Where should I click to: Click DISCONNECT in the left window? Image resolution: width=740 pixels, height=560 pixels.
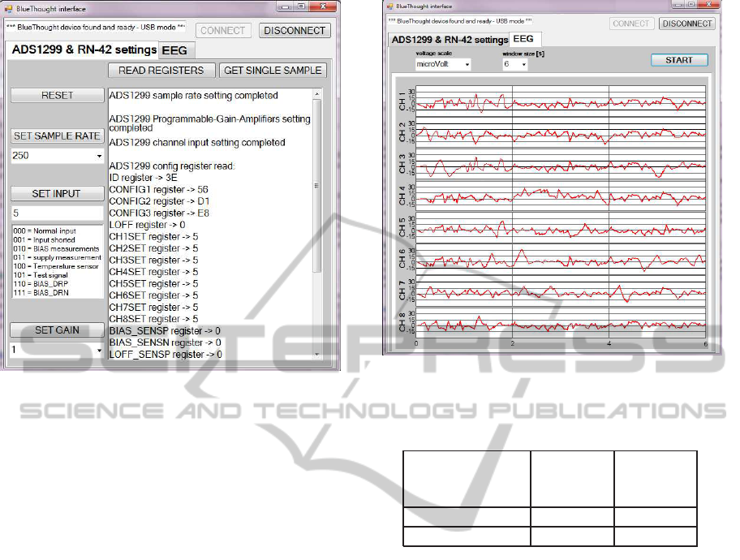coord(295,30)
